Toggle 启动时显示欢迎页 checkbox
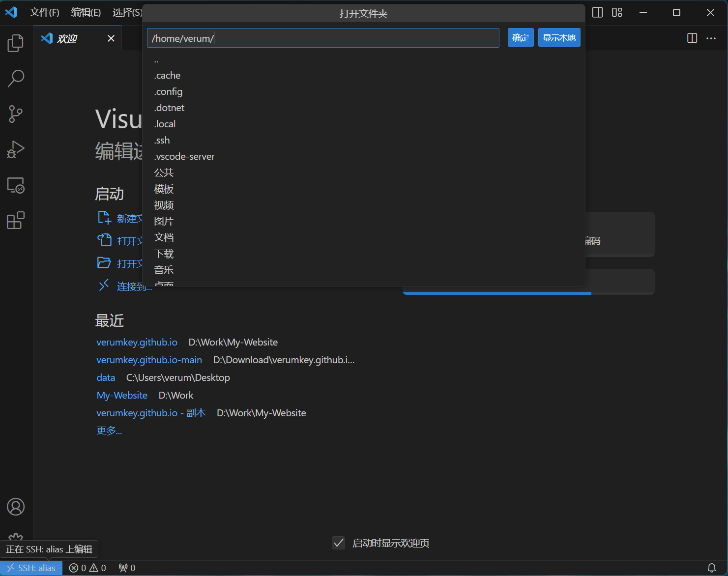Image resolution: width=728 pixels, height=576 pixels. [338, 543]
